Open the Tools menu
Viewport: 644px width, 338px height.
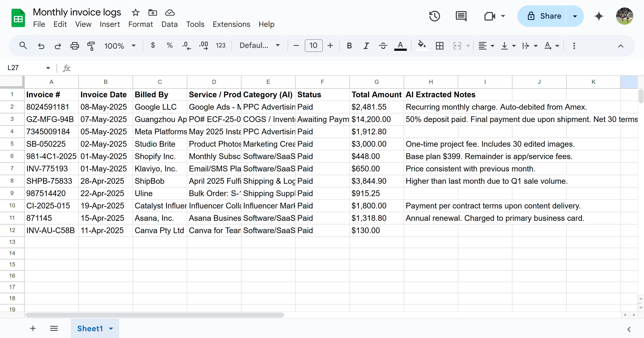coord(195,24)
